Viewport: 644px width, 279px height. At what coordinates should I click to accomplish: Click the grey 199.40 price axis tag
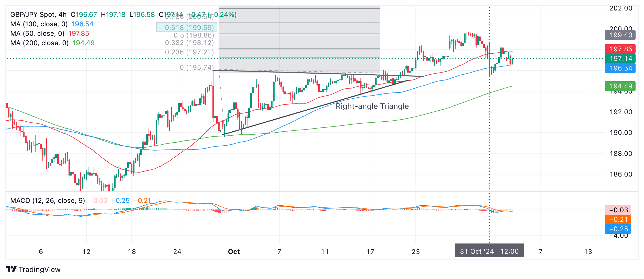pyautogui.click(x=620, y=35)
